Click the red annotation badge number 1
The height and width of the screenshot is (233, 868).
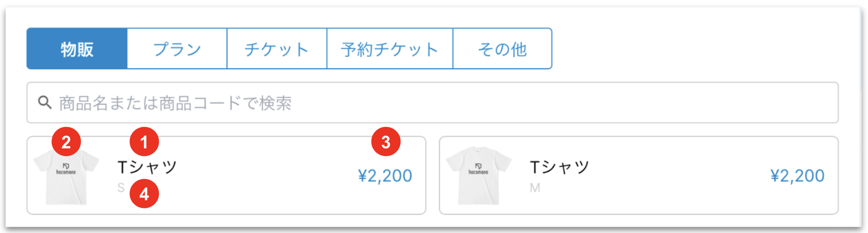click(x=144, y=142)
